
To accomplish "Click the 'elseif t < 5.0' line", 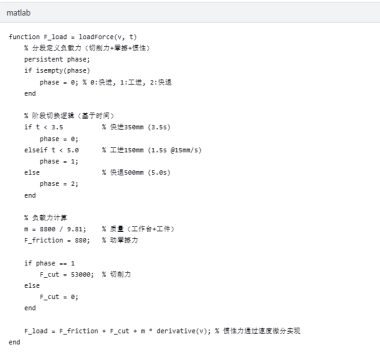I will coord(51,150).
